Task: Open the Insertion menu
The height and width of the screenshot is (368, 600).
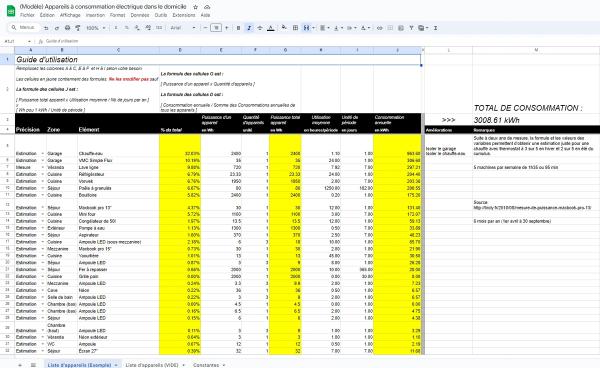Action: click(x=95, y=15)
